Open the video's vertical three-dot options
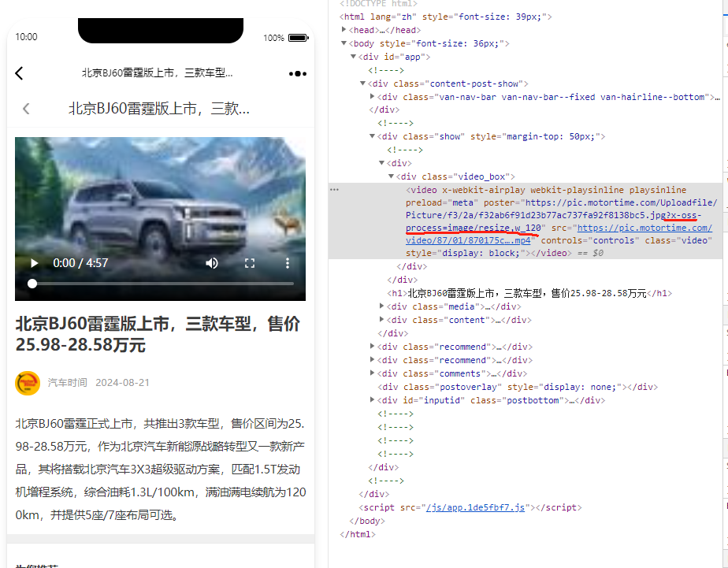Image resolution: width=728 pixels, height=568 pixels. point(288,263)
